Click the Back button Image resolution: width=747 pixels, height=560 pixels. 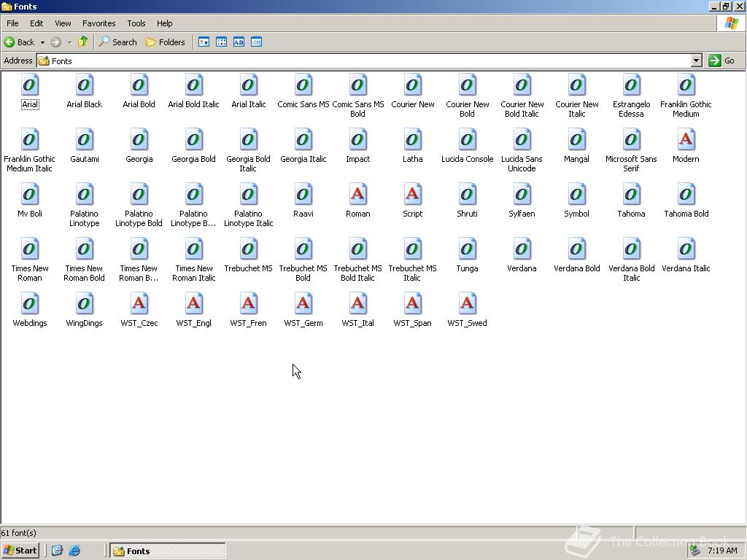pyautogui.click(x=20, y=42)
